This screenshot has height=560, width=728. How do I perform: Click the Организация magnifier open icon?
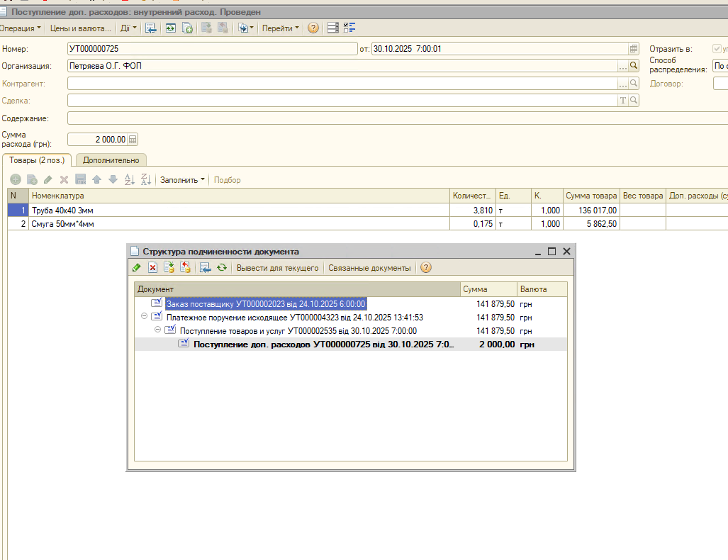click(x=633, y=66)
